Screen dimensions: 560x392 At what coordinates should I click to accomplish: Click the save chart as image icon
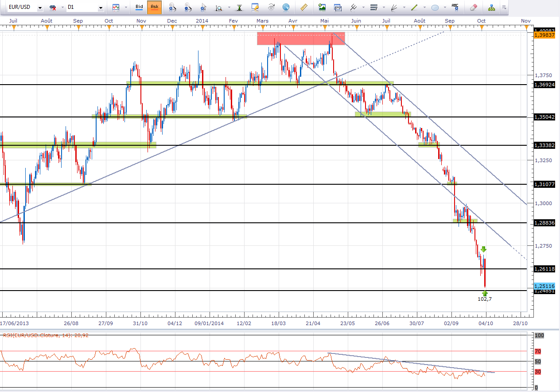322,7
